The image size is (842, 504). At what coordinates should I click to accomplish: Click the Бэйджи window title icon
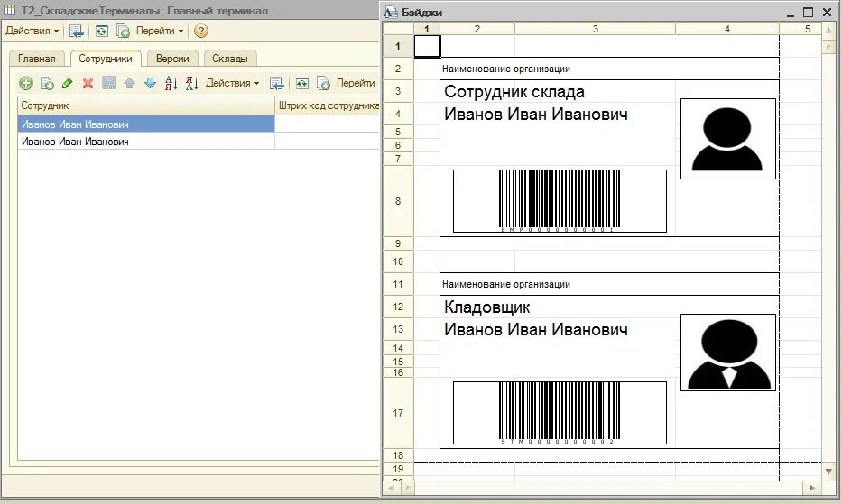(391, 12)
